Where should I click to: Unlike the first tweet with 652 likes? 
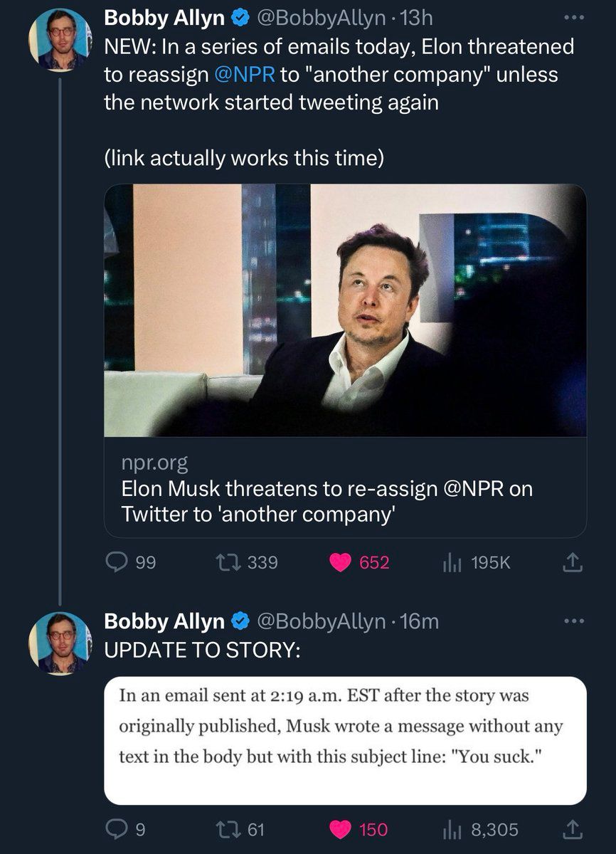(342, 562)
